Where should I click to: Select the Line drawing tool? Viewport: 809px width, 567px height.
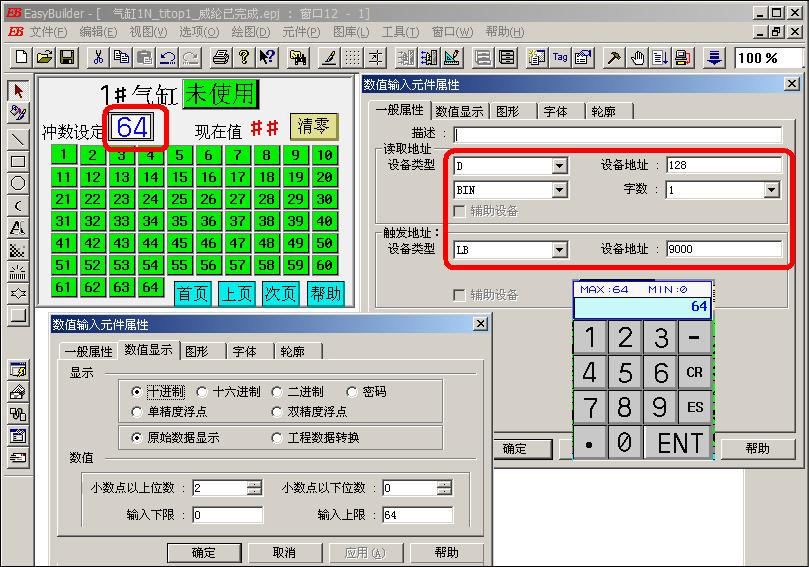(x=17, y=138)
